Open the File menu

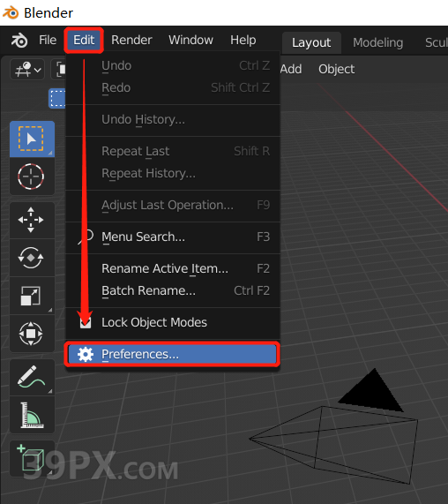pos(48,41)
